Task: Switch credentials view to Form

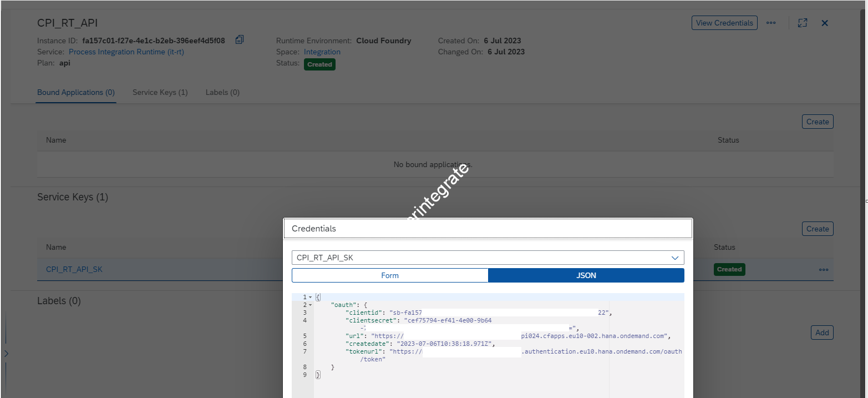Action: point(390,275)
